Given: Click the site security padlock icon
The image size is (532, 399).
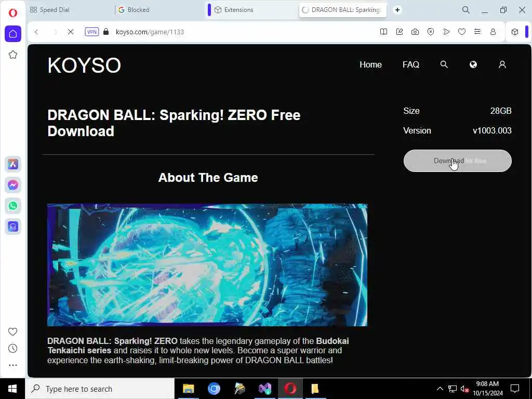Looking at the screenshot, I should coord(106,32).
